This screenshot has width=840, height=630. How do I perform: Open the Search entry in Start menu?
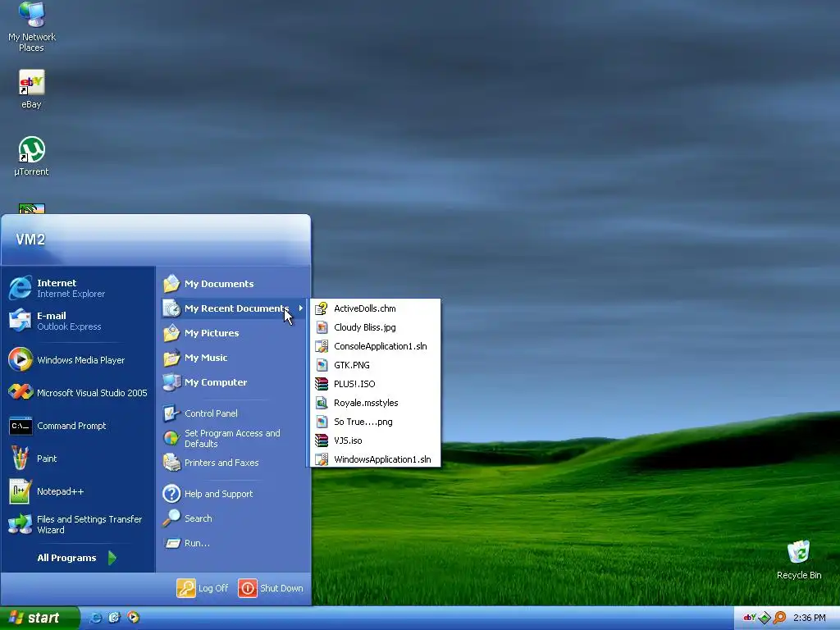234,518
